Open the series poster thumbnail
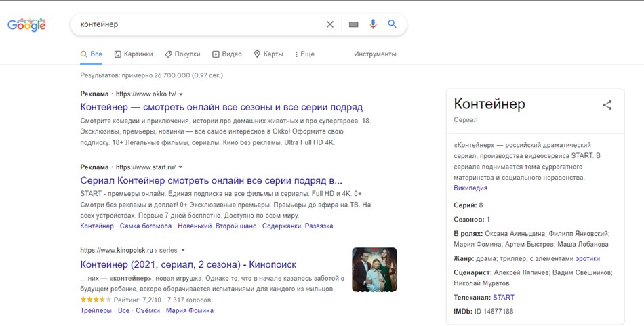644x326 pixels. [374, 270]
